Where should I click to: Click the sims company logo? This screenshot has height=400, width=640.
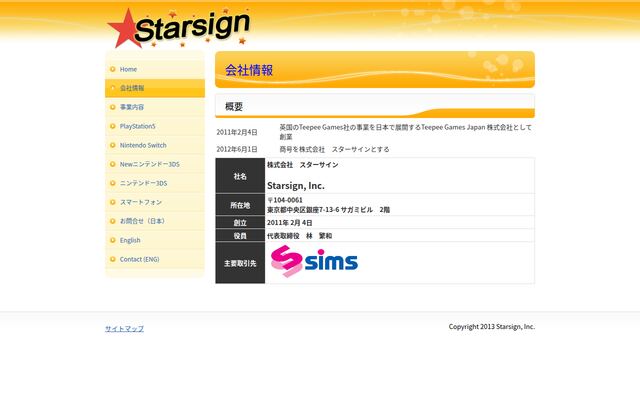[x=314, y=261]
